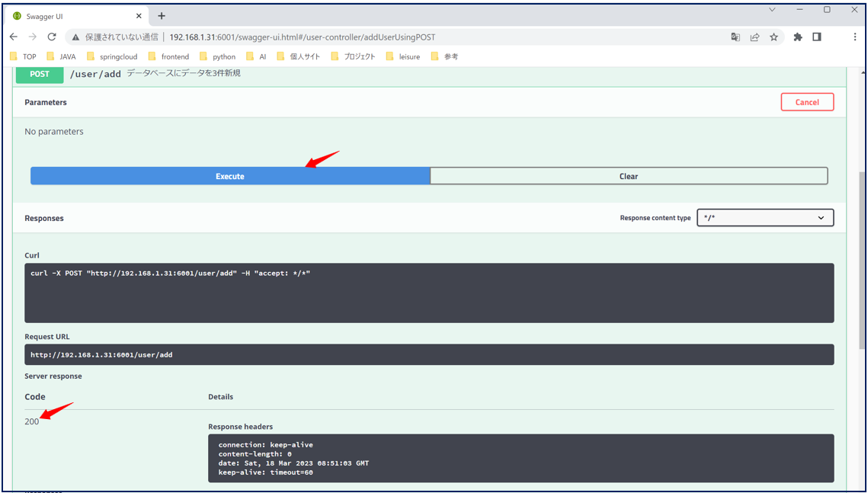Click the 200 response code
This screenshot has height=493, width=868.
31,421
